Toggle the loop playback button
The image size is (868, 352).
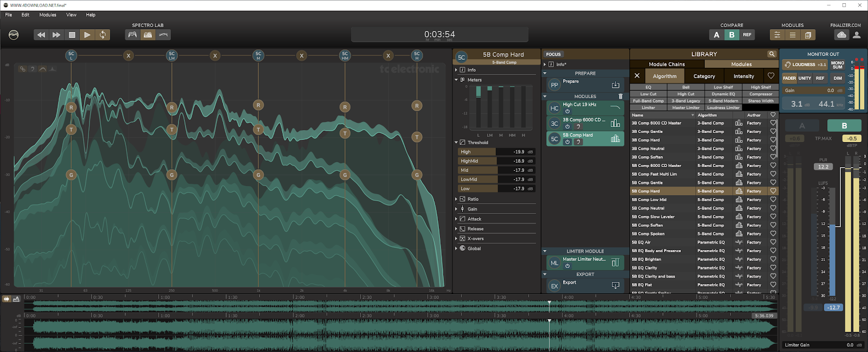pos(103,35)
